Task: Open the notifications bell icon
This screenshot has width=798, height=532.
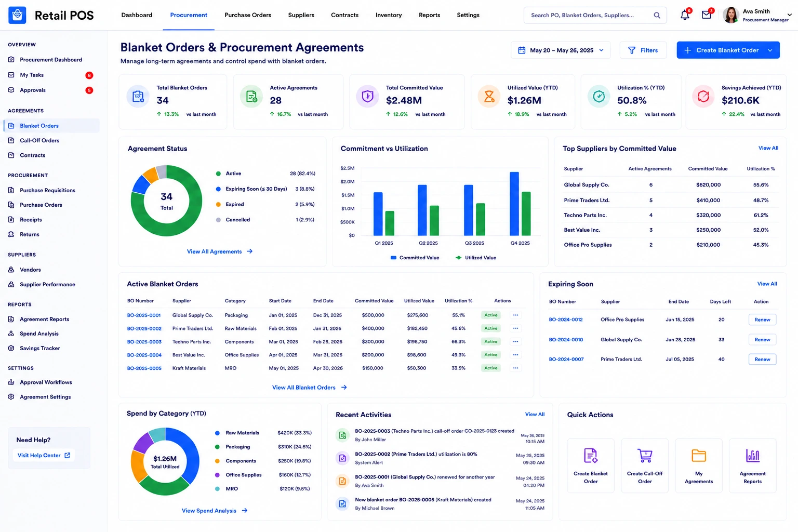Action: [685, 15]
